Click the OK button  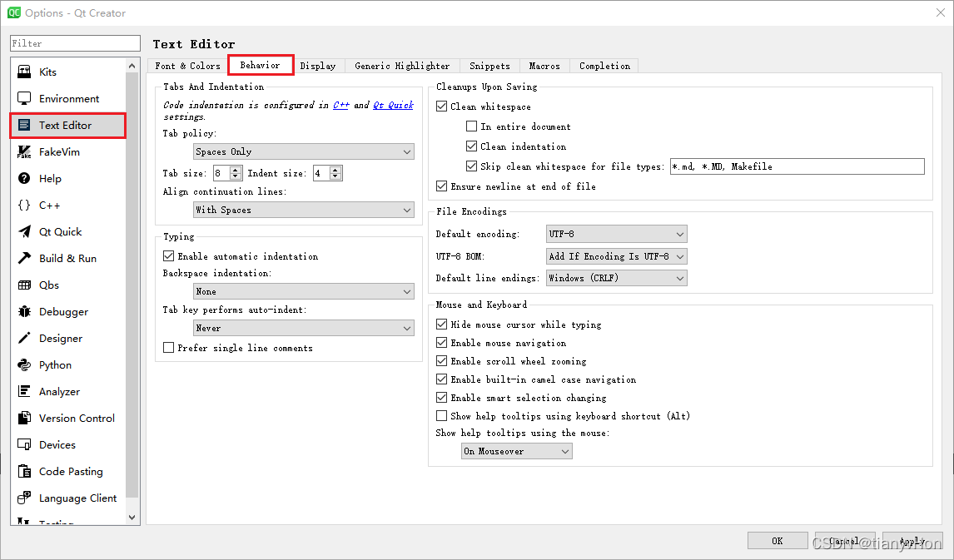[778, 541]
